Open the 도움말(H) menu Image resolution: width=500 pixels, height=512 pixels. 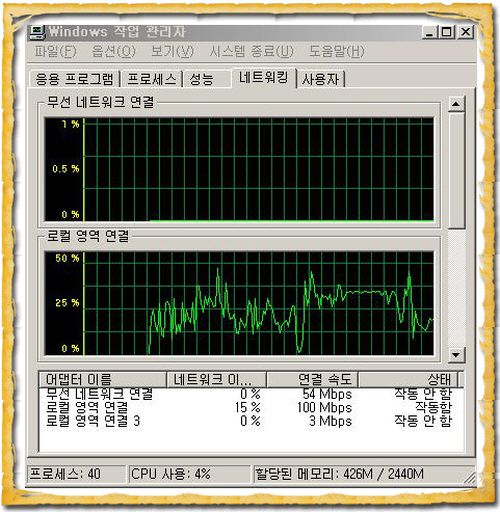[x=336, y=51]
